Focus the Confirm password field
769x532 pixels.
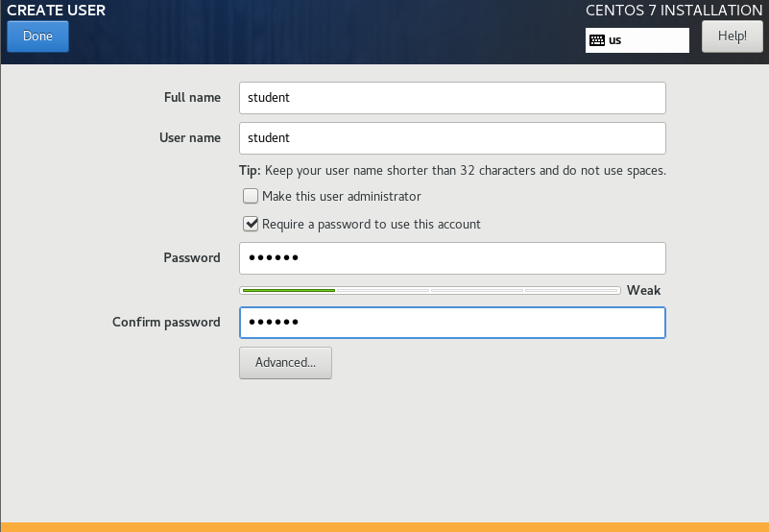pyautogui.click(x=452, y=323)
